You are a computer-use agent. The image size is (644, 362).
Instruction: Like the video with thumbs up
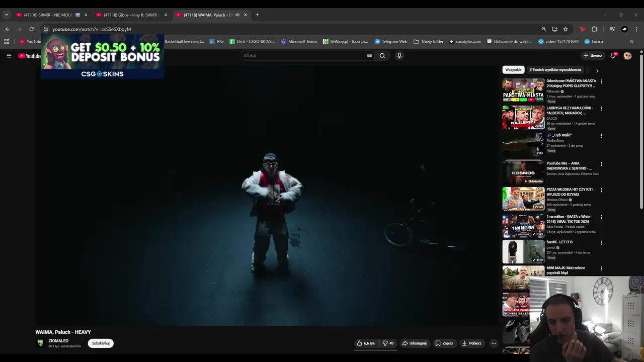coord(366,343)
